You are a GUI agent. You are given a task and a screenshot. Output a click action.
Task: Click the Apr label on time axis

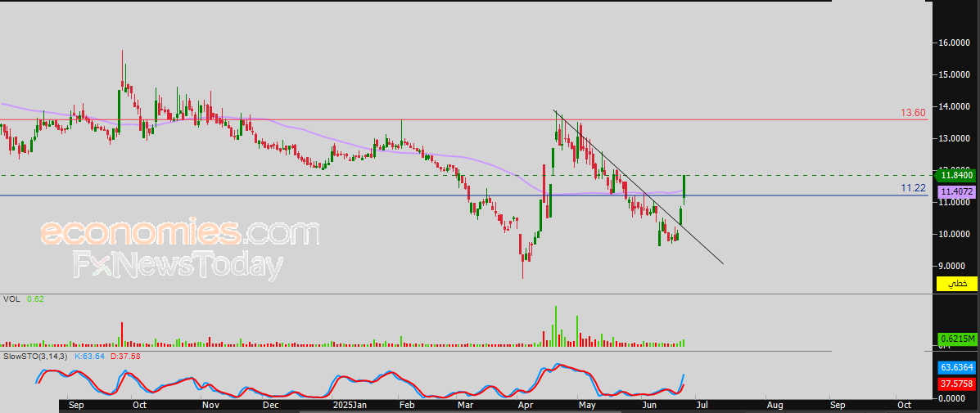point(524,406)
